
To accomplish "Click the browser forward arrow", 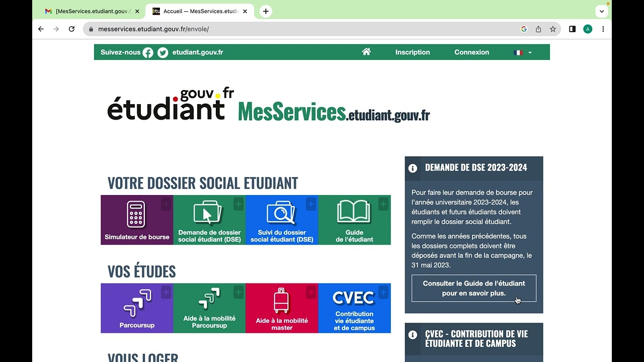I will point(56,29).
